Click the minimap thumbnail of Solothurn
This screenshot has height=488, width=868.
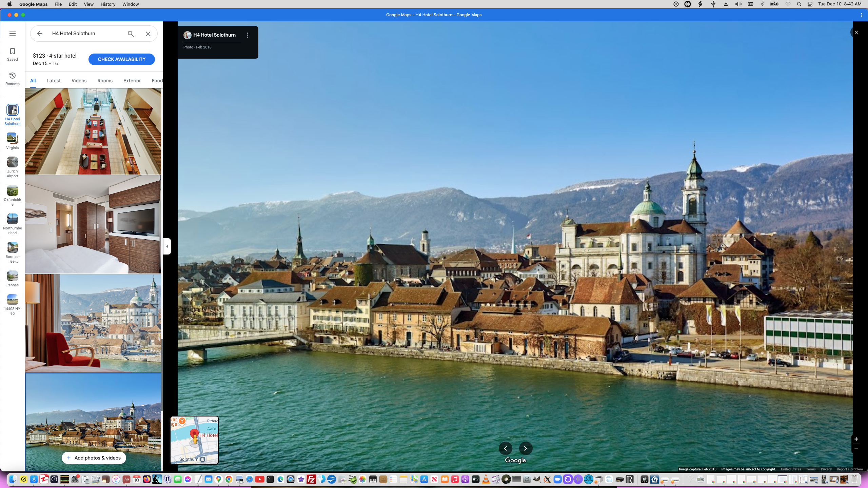tap(194, 440)
